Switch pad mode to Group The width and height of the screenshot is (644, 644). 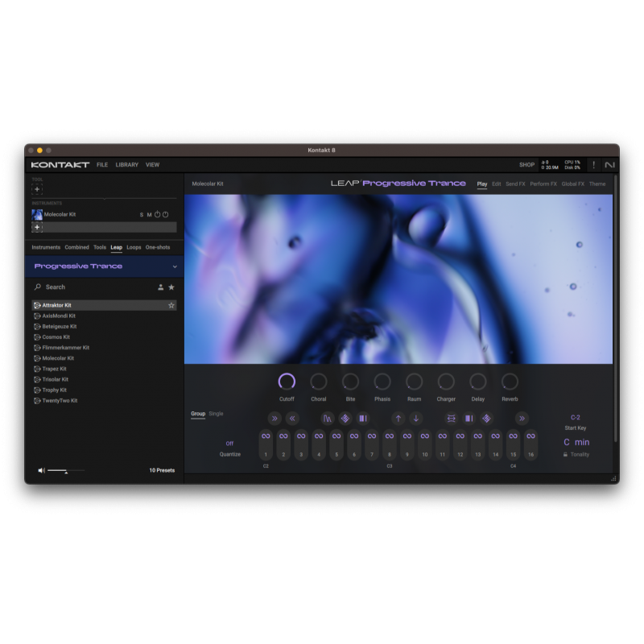198,414
